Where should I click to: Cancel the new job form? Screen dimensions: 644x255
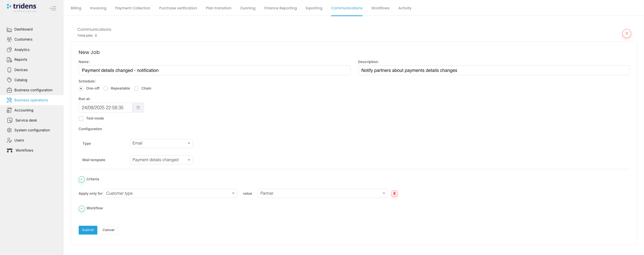click(108, 230)
